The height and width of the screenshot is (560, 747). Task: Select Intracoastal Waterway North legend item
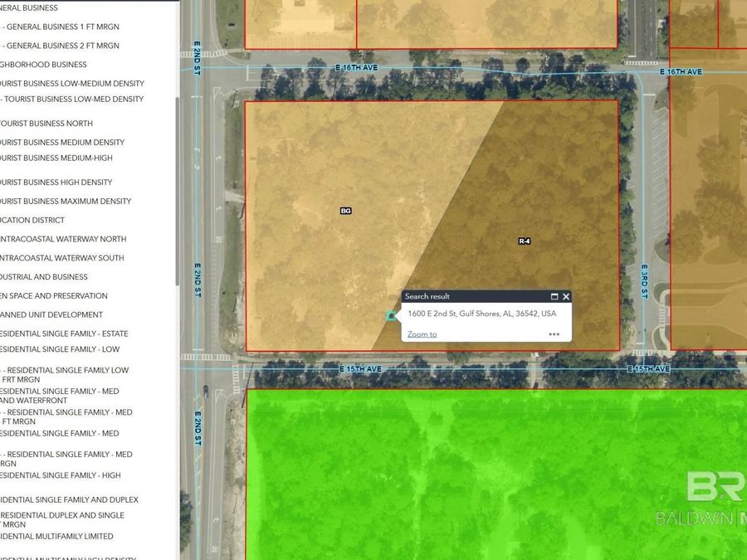click(x=63, y=239)
